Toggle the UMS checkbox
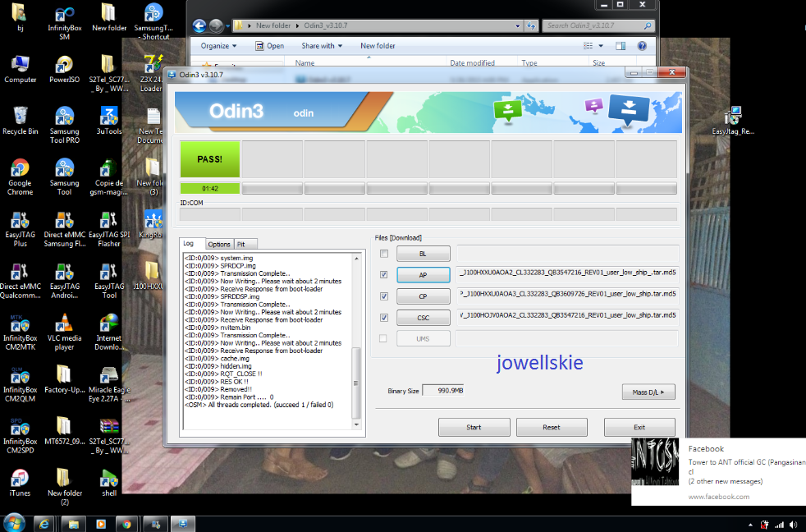Screen dimensions: 806x532 point(383,338)
